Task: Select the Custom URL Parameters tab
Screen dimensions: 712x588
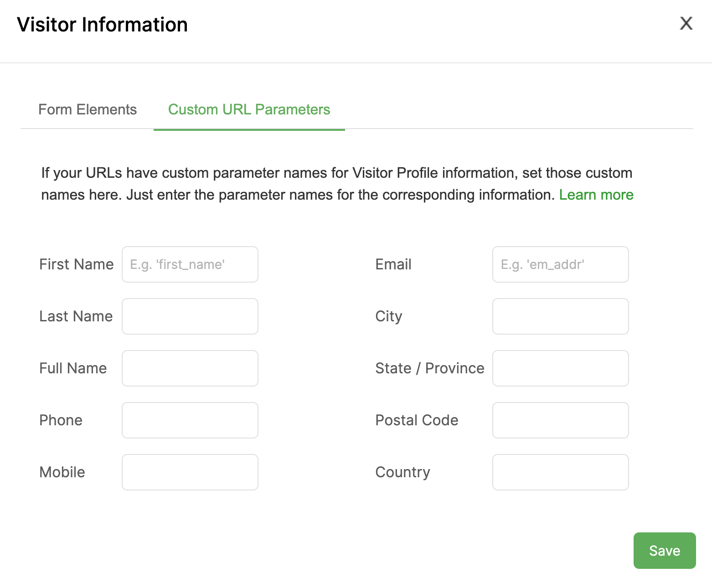Action: (249, 109)
